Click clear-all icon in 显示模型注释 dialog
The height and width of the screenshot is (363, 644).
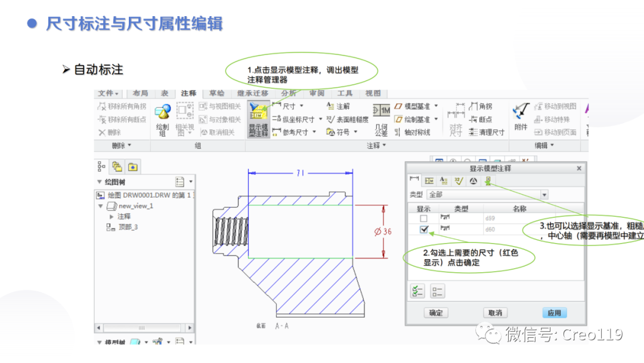(x=437, y=291)
